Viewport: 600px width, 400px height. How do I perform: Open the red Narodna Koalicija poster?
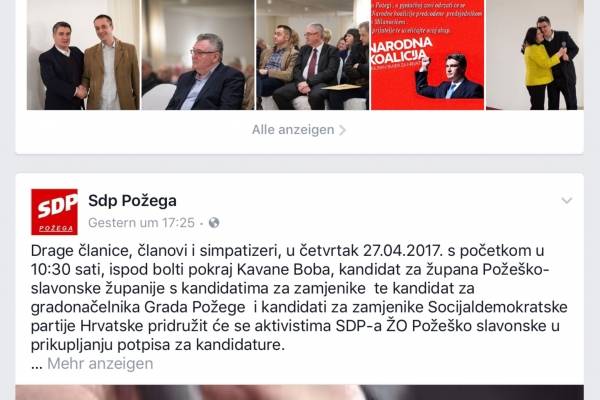point(427,55)
